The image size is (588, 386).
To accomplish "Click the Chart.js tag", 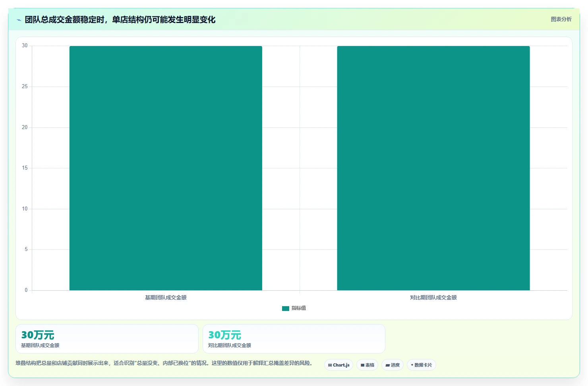I will pyautogui.click(x=339, y=365).
